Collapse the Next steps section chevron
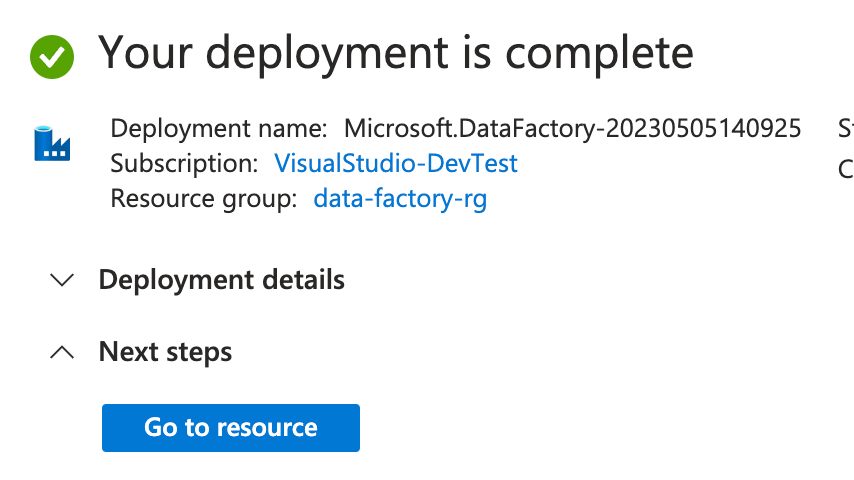 point(62,352)
